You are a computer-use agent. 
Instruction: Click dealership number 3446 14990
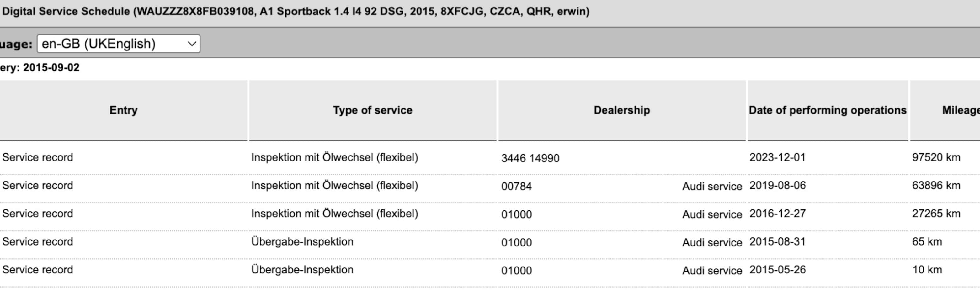pyautogui.click(x=530, y=158)
